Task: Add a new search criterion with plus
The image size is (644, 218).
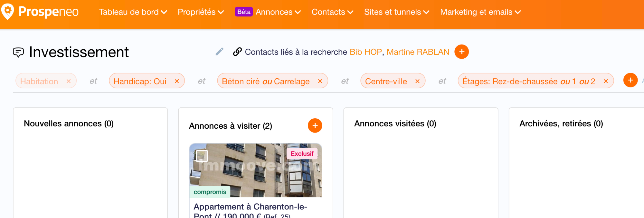Action: click(630, 80)
